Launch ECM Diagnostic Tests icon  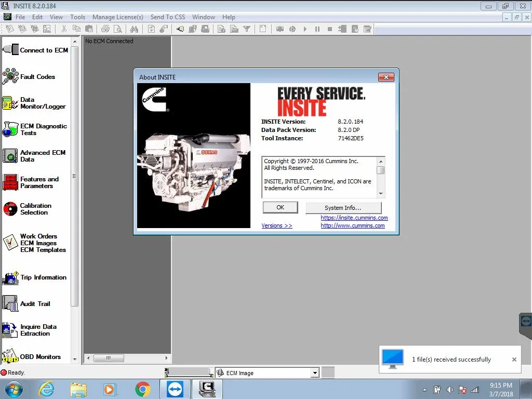(x=10, y=129)
